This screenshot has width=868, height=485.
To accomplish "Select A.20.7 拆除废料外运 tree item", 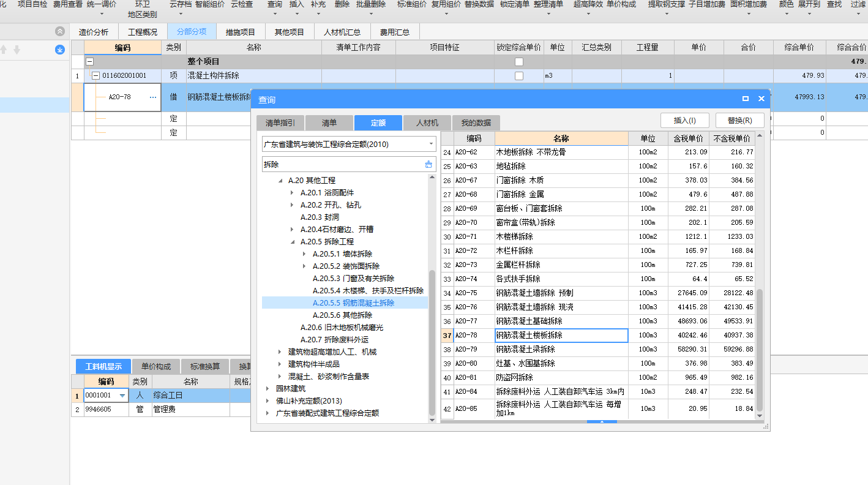I will [334, 340].
